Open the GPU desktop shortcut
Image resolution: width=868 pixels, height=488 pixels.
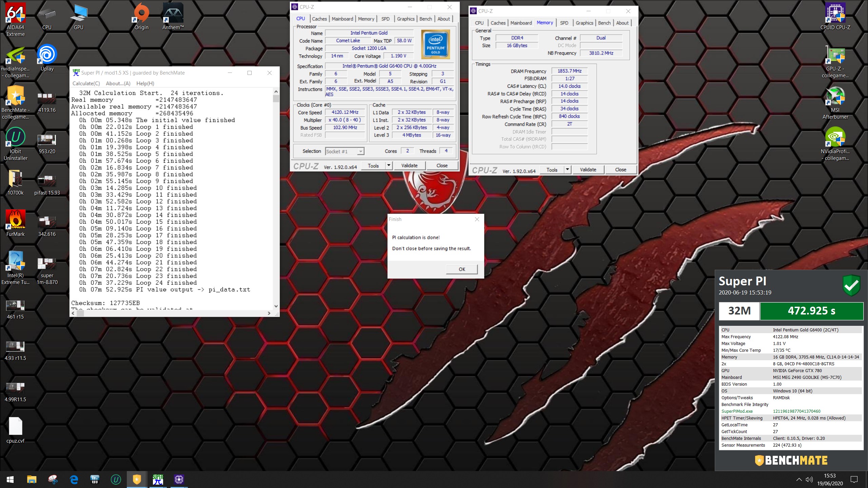(78, 17)
